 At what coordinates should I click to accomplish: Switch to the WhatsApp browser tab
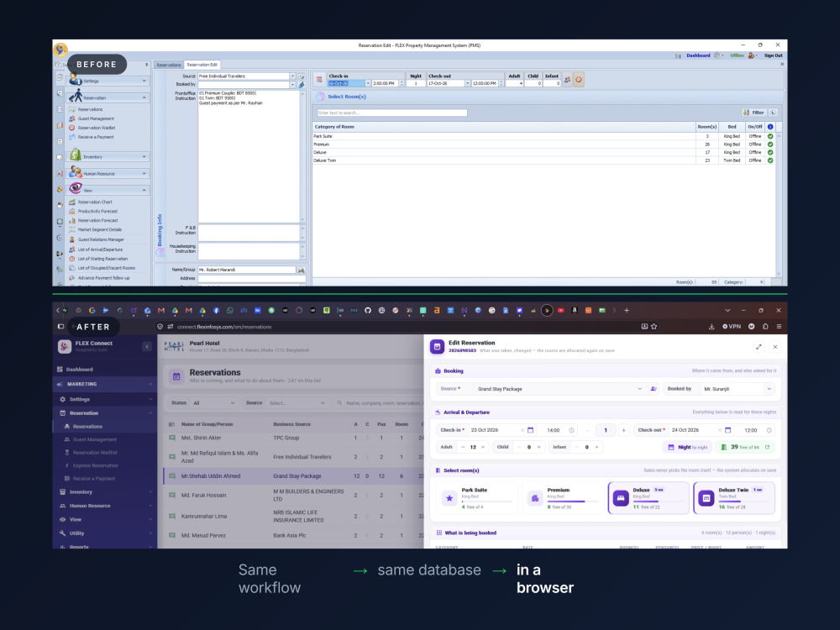point(230,310)
